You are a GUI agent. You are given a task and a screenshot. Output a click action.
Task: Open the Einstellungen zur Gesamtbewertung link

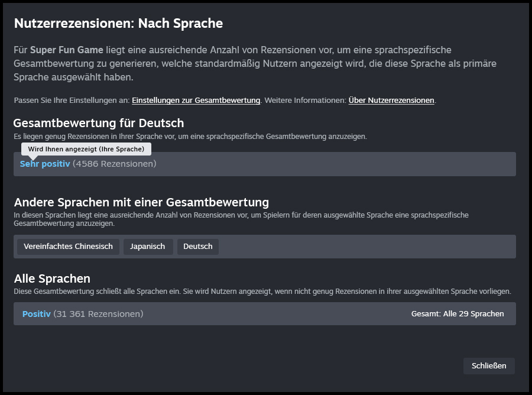(x=196, y=101)
